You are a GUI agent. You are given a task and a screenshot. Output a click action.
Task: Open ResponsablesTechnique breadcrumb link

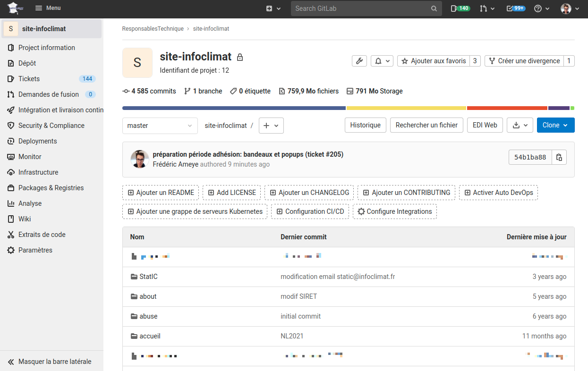pos(153,29)
